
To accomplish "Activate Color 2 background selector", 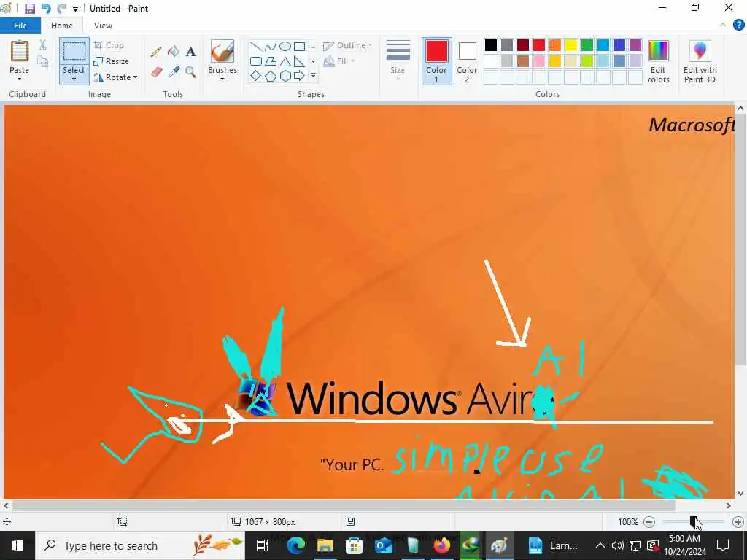I will click(467, 61).
